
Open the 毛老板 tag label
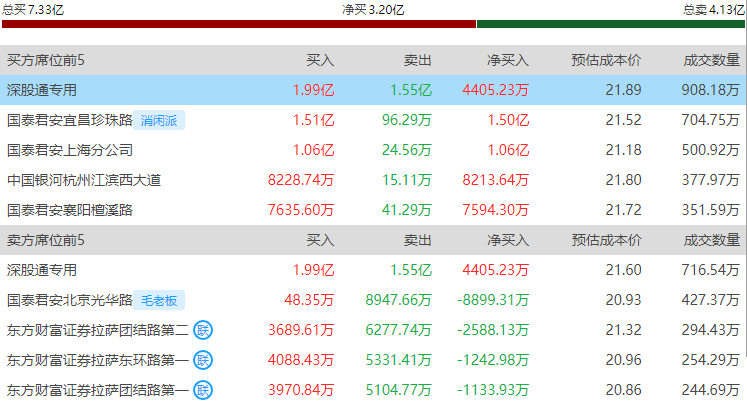point(159,301)
